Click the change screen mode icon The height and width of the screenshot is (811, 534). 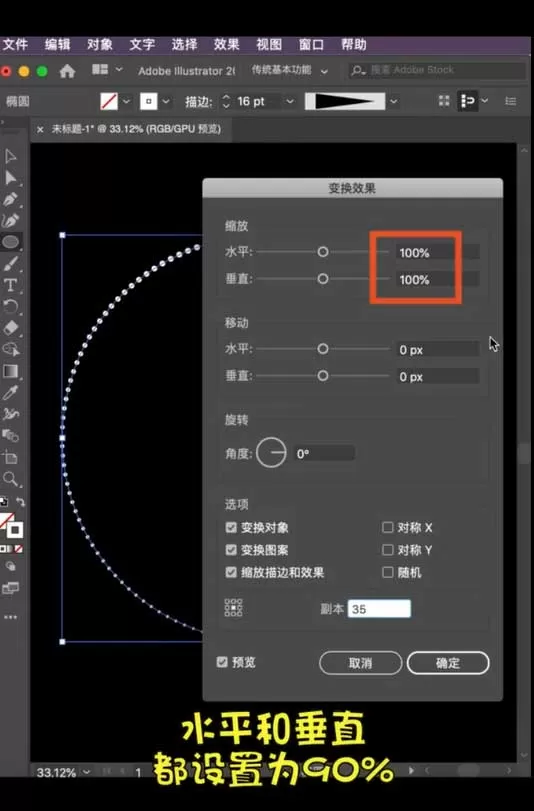click(10, 588)
